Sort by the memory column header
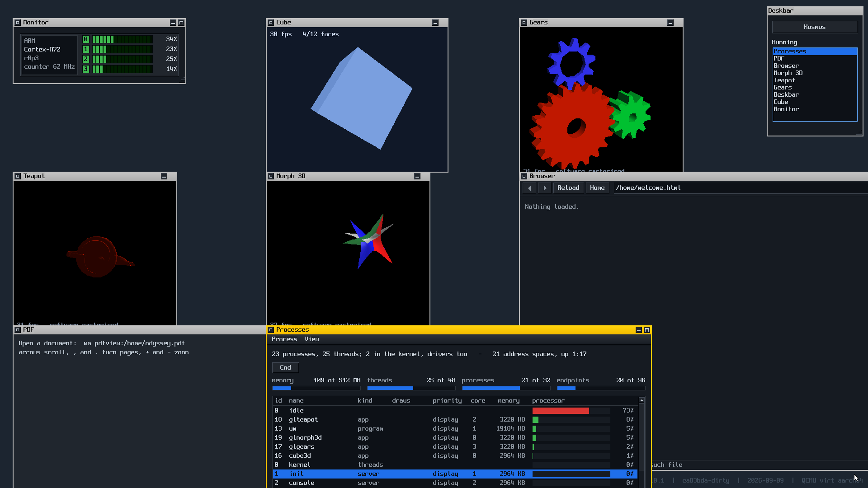The width and height of the screenshot is (868, 488). tap(509, 401)
